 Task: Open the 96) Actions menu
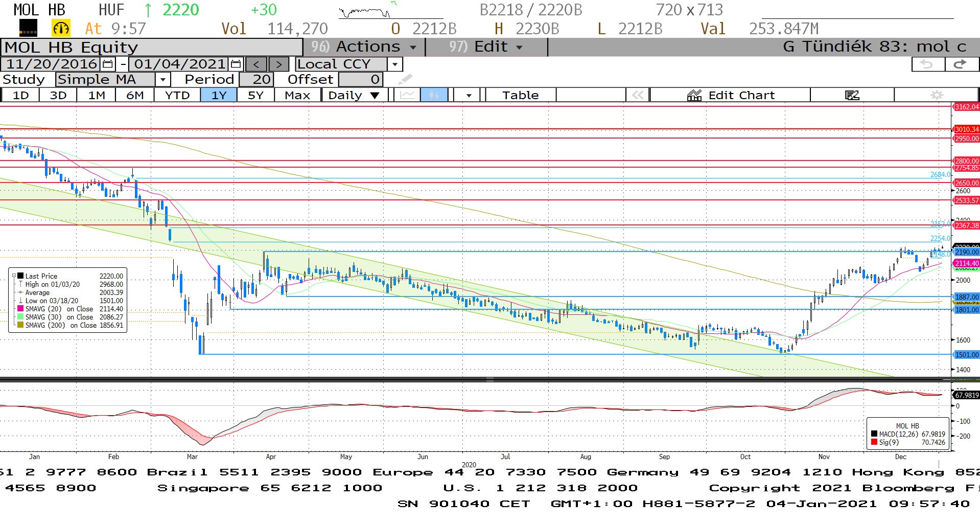364,47
